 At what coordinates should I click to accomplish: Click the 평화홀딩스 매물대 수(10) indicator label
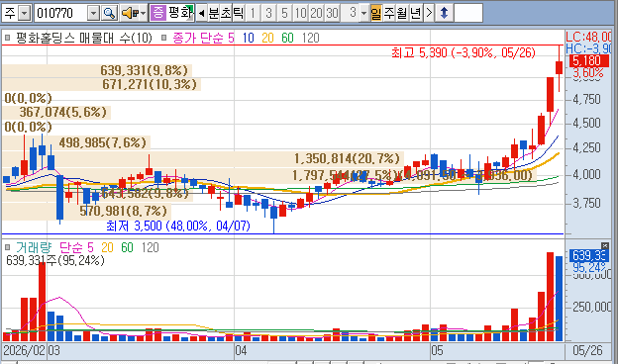[84, 38]
